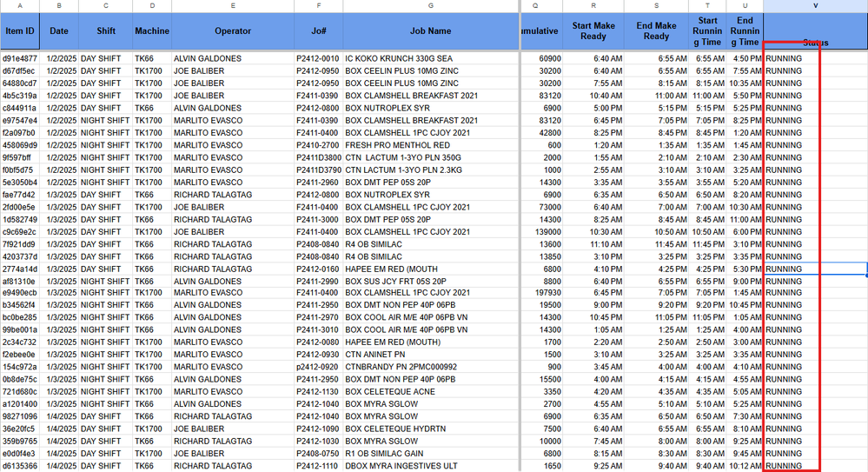Viewport: 868px width, 472px height.
Task: Select column letter V header
Action: click(x=815, y=5)
